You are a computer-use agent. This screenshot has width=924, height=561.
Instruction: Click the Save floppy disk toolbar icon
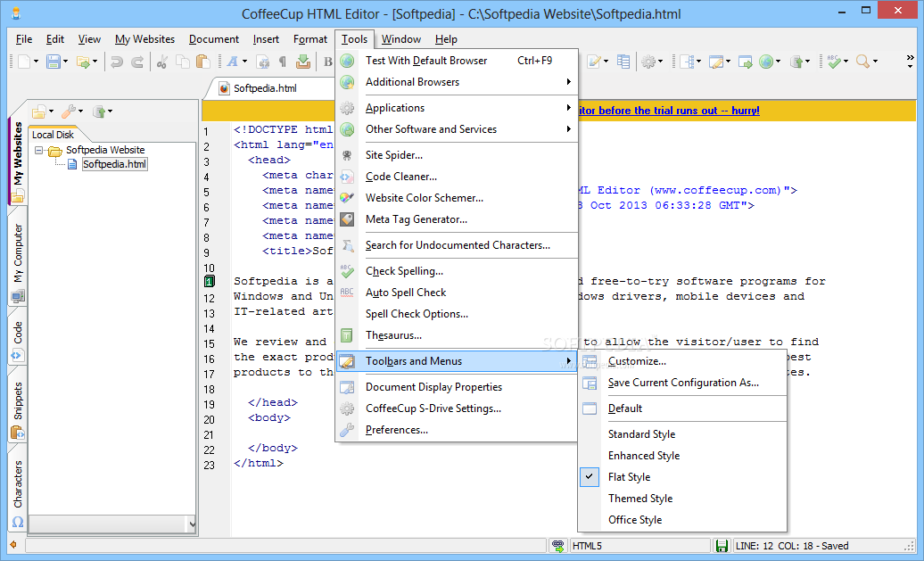(53, 62)
